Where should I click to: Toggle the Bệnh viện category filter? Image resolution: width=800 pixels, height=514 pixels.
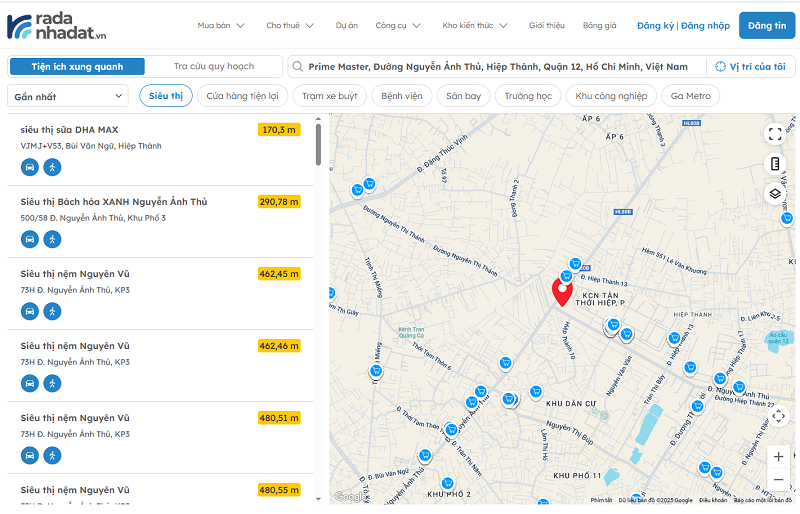(400, 96)
